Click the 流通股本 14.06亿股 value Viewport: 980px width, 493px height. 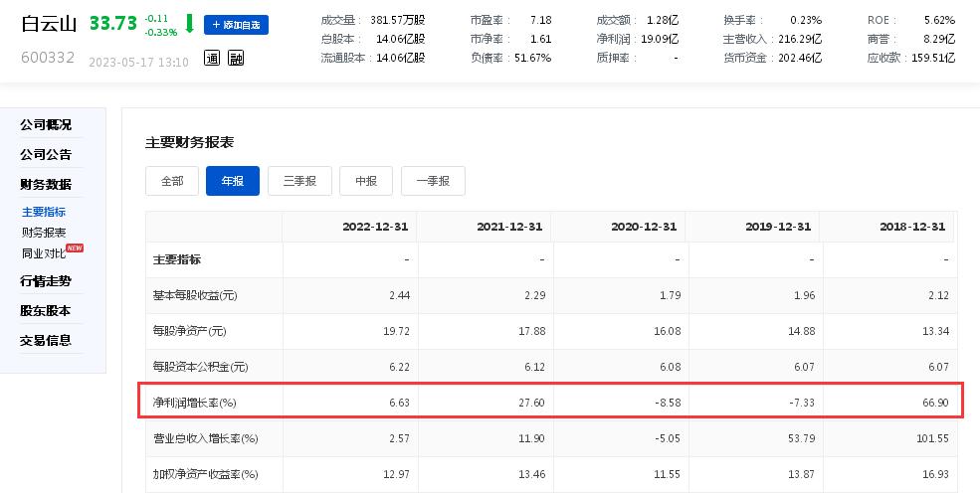(x=401, y=58)
